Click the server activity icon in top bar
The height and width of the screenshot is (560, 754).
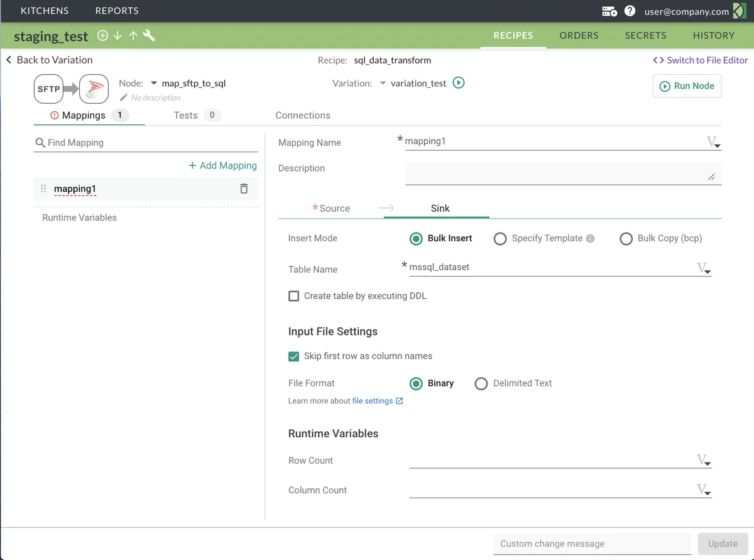[x=608, y=11]
